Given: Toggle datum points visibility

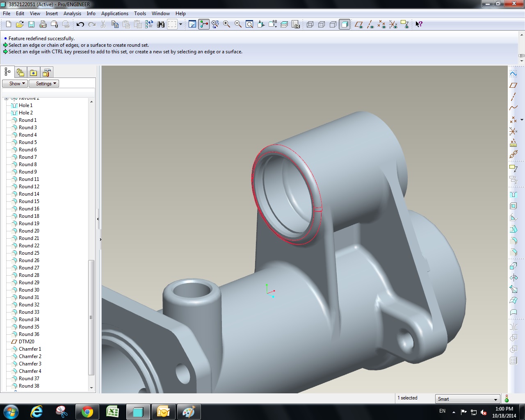Looking at the screenshot, I should (382, 24).
